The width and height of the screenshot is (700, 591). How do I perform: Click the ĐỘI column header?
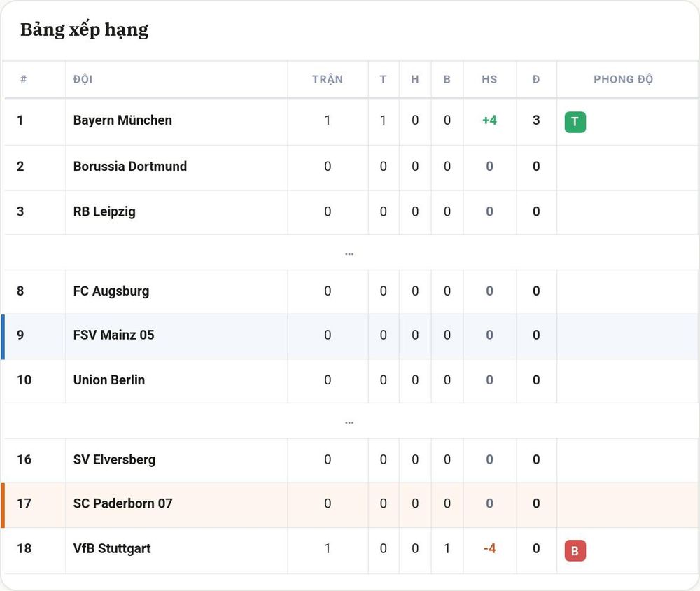coord(83,80)
